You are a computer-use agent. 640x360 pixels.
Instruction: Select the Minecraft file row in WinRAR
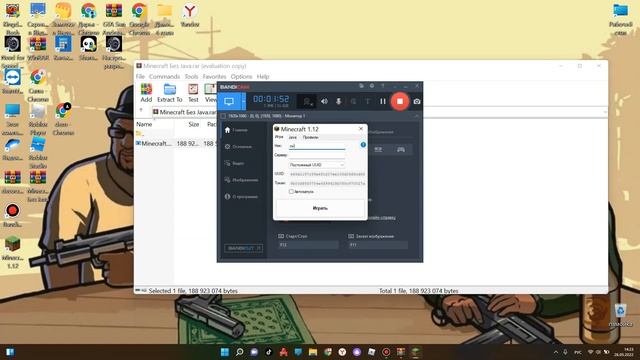tap(177, 144)
